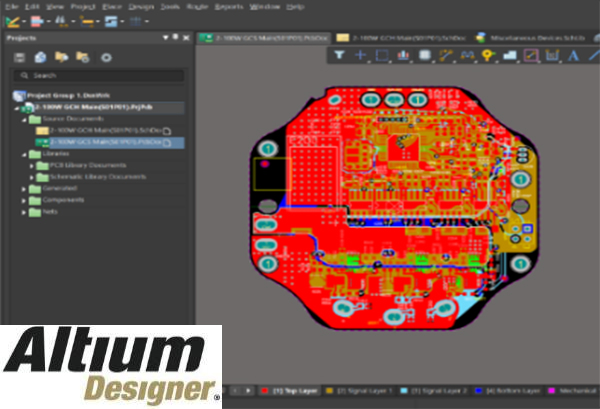The height and width of the screenshot is (409, 600).
Task: Open the Place menu
Action: click(112, 7)
